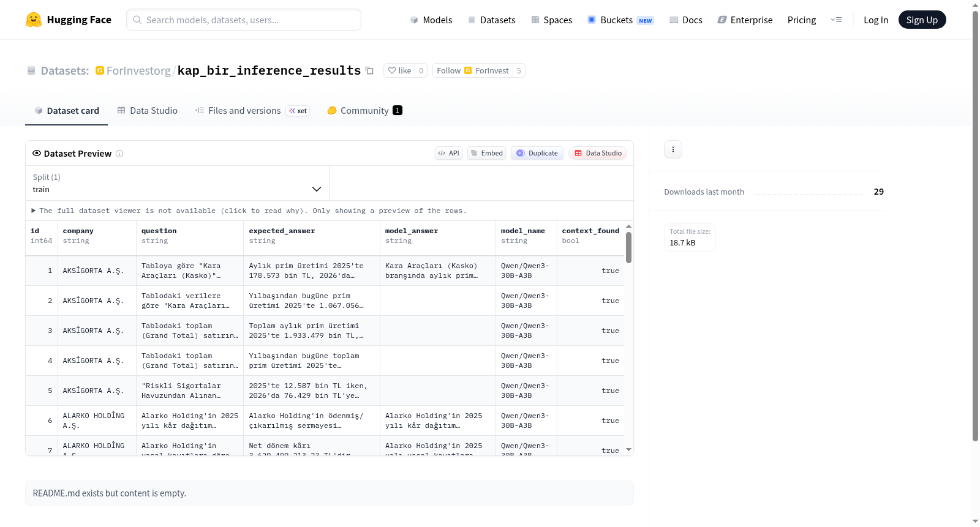
Task: Open the three-dot options menu in the sidebar
Action: tap(673, 149)
